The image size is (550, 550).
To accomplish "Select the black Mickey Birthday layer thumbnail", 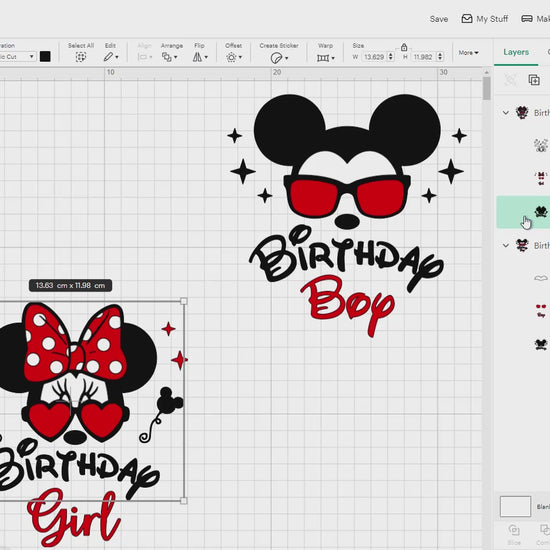I will [541, 344].
